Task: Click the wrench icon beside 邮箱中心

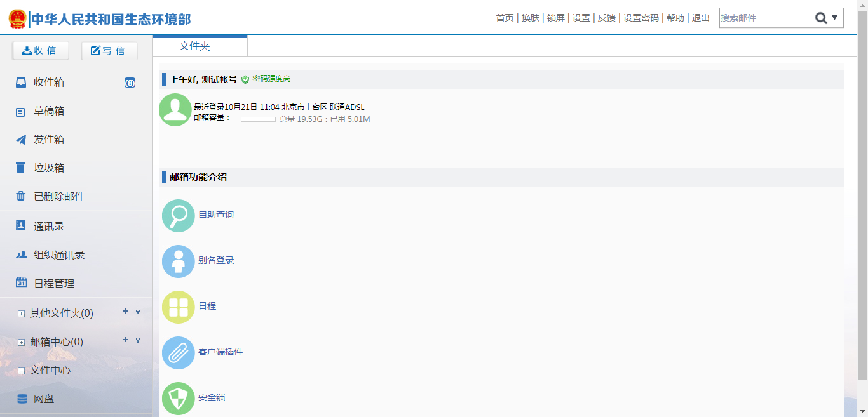Action: point(138,340)
